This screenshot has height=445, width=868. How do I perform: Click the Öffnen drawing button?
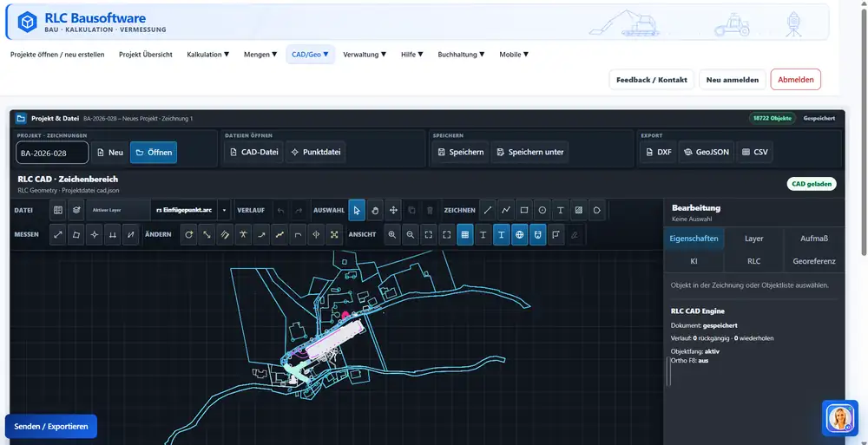(x=154, y=152)
